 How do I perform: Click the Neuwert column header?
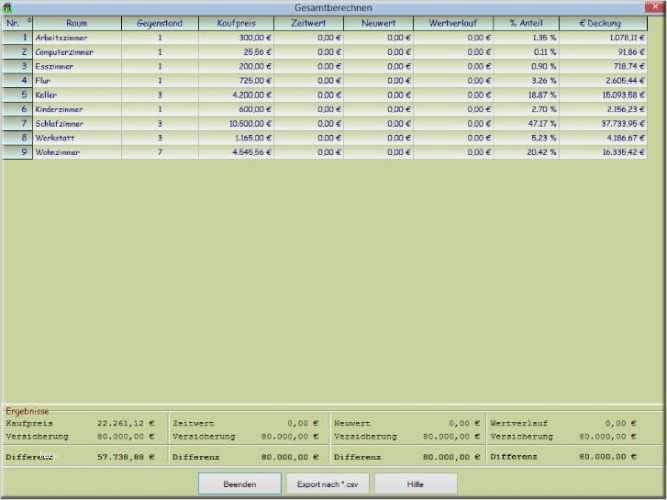click(378, 23)
